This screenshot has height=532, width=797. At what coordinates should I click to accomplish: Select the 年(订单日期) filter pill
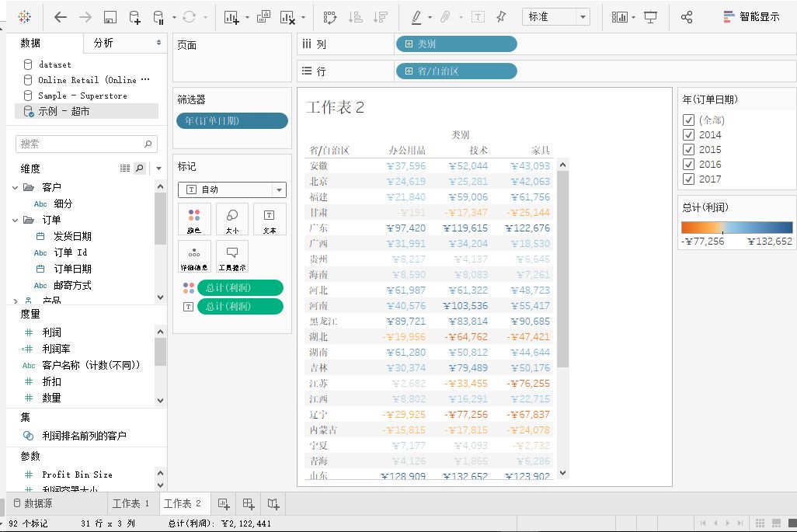click(232, 120)
